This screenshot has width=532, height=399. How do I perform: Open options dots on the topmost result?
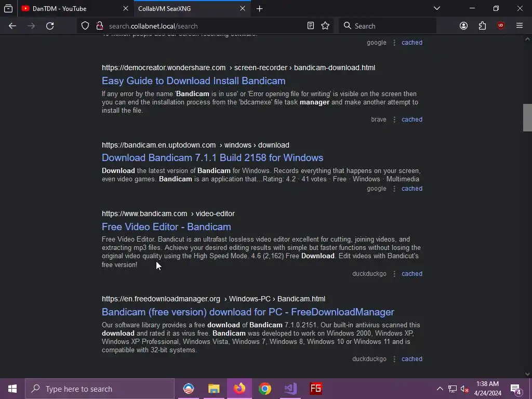[x=394, y=43]
